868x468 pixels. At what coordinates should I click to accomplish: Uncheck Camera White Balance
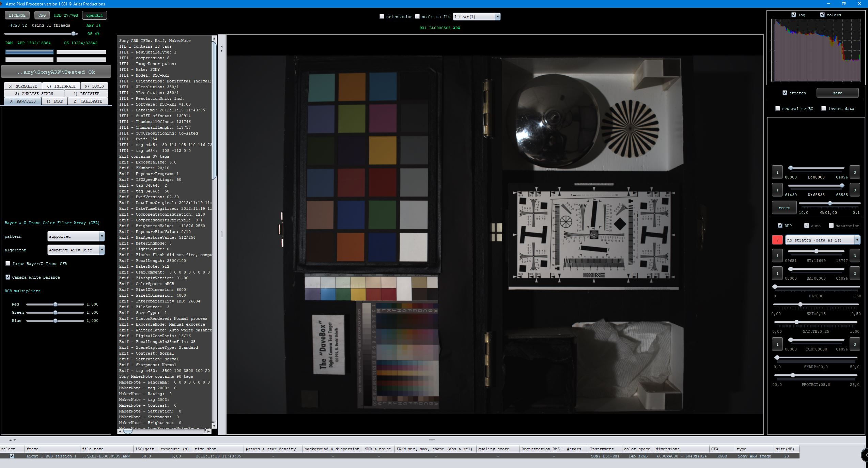pos(8,277)
